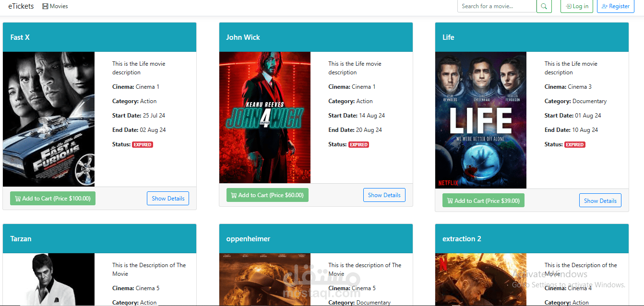Add Fast X to cart for $100.00
Image resolution: width=644 pixels, height=306 pixels.
point(53,199)
